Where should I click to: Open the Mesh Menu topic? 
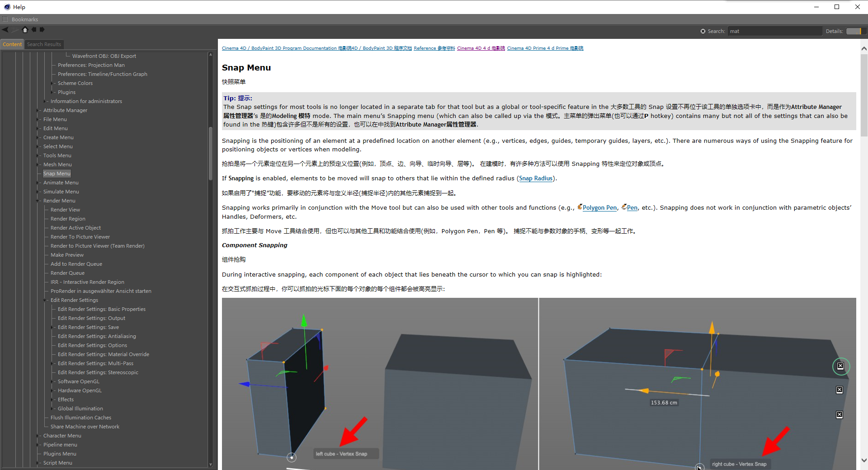pos(57,164)
